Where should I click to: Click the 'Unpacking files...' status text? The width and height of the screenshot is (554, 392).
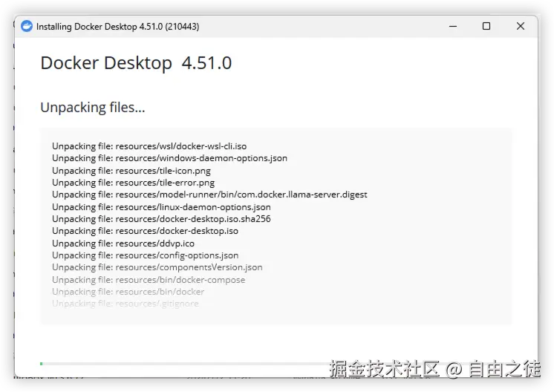[x=93, y=108]
